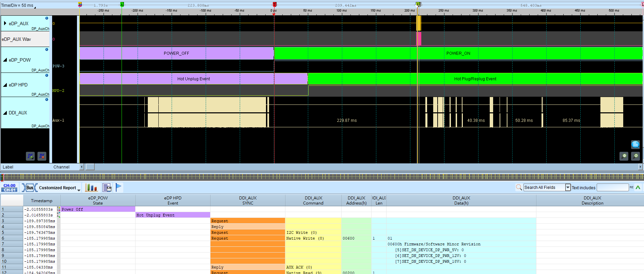Click the DDI_AUX Command column header

click(x=313, y=200)
